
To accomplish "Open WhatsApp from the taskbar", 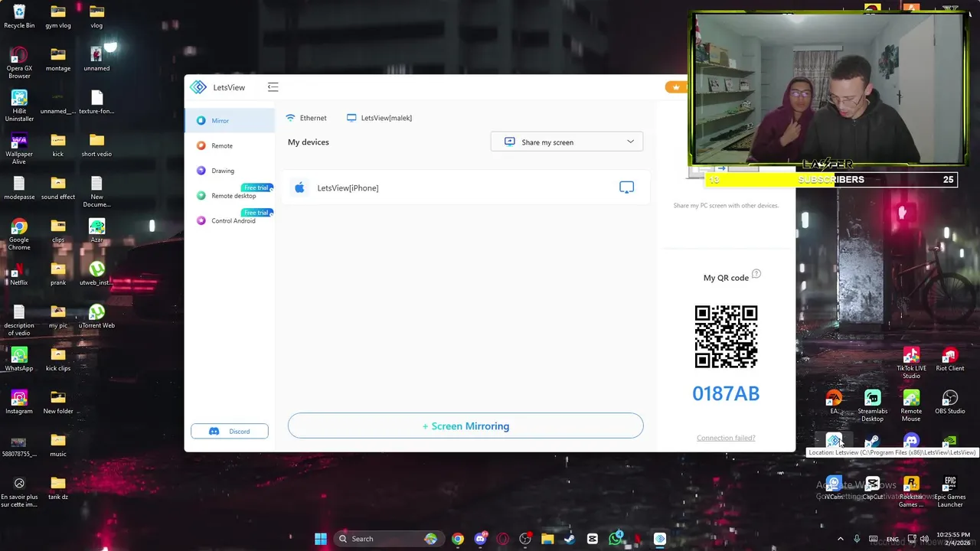I will pos(615,539).
